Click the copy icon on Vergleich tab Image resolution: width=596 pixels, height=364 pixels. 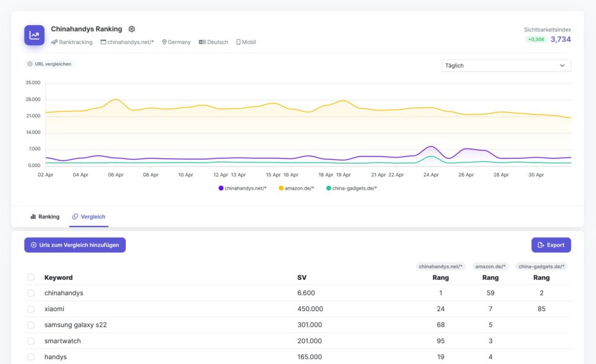[75, 216]
